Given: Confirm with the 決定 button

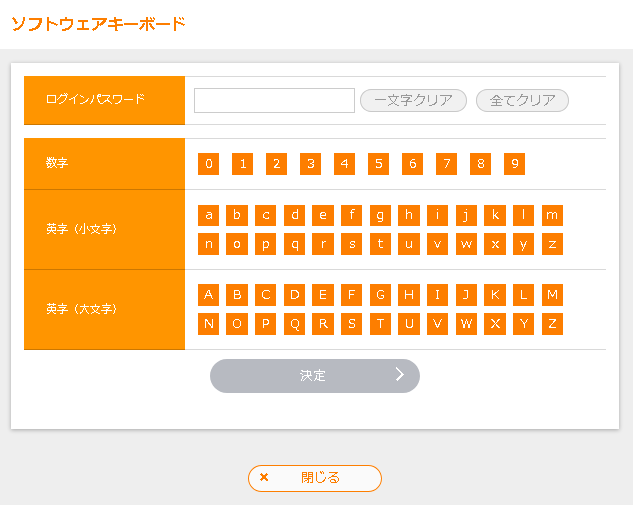Looking at the screenshot, I should click(314, 376).
